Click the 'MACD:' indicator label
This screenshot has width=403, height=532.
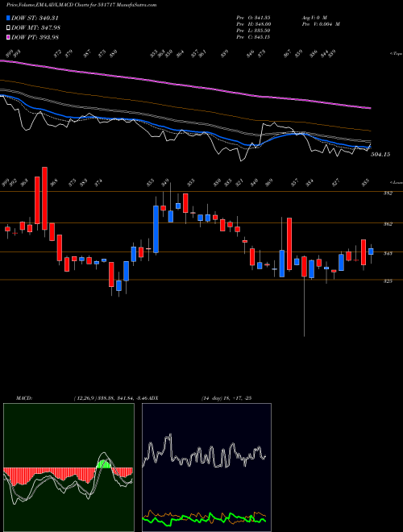click(x=24, y=397)
